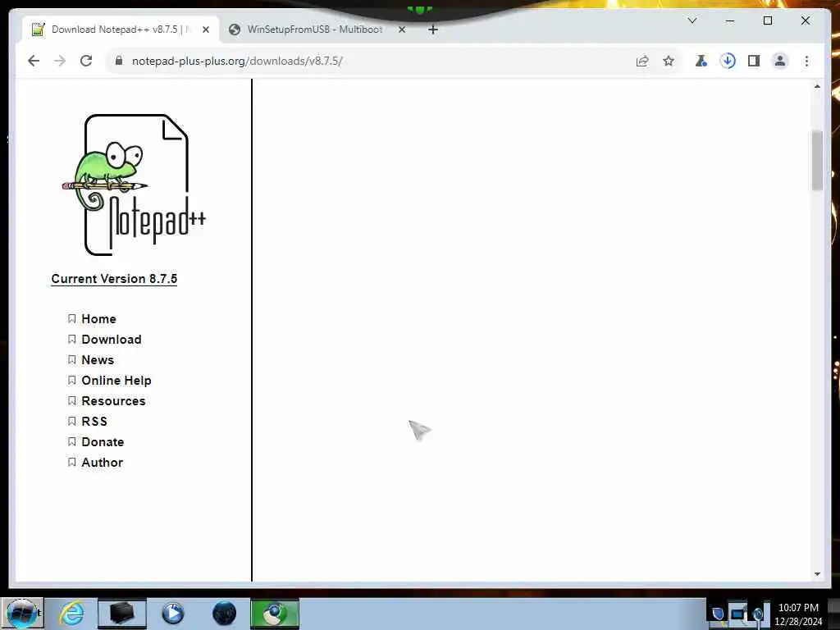Open the Online Help link

coord(116,381)
